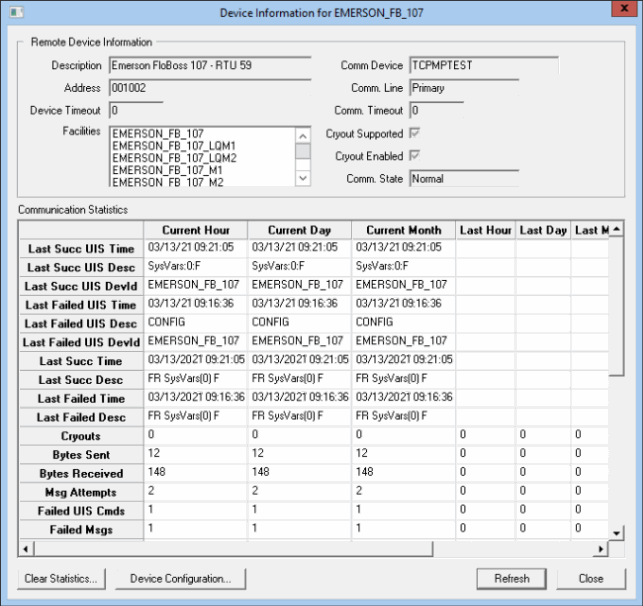Click Current Hour Last Succ UIS Desc cell
Viewport: 643px width, 606px height.
(x=196, y=266)
